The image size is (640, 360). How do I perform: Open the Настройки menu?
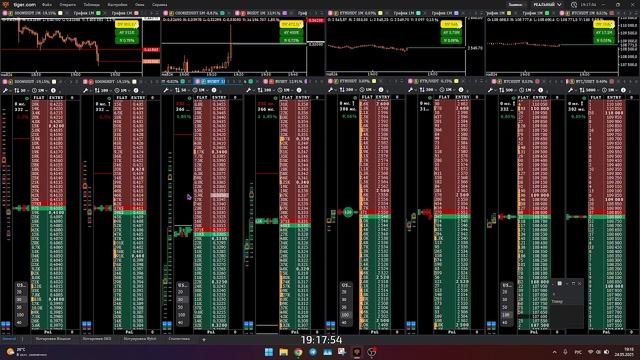(118, 4)
